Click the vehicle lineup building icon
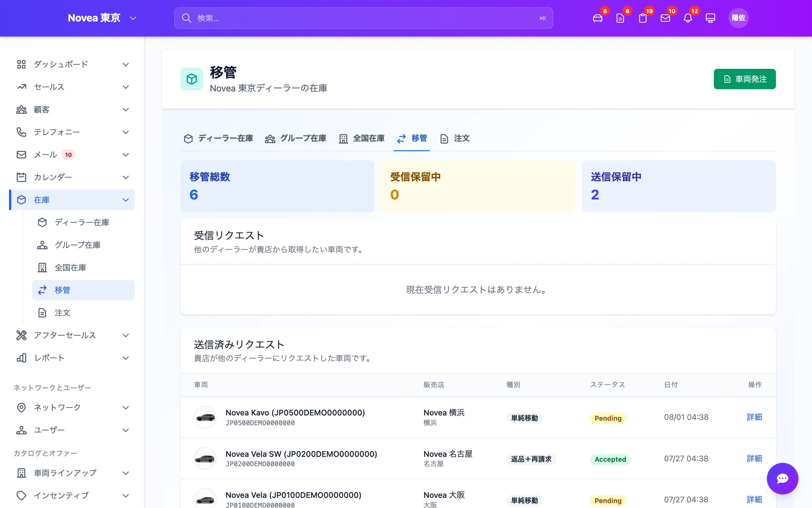 coord(21,473)
